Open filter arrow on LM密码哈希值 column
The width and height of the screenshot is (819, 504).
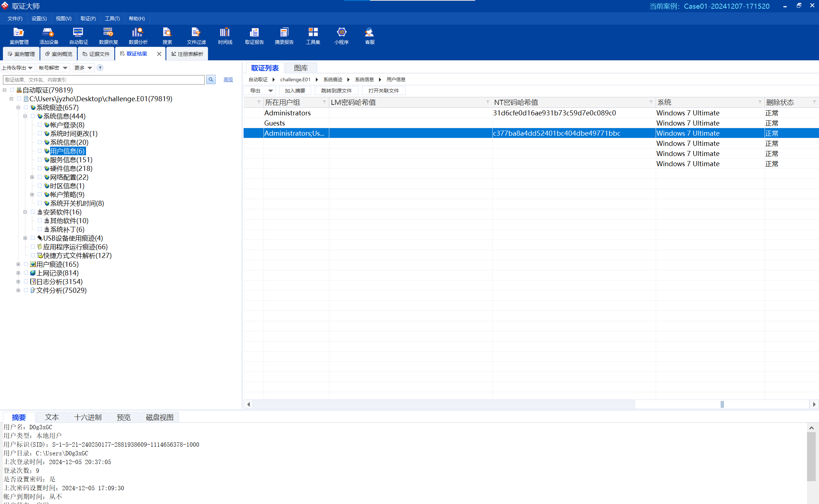(488, 102)
